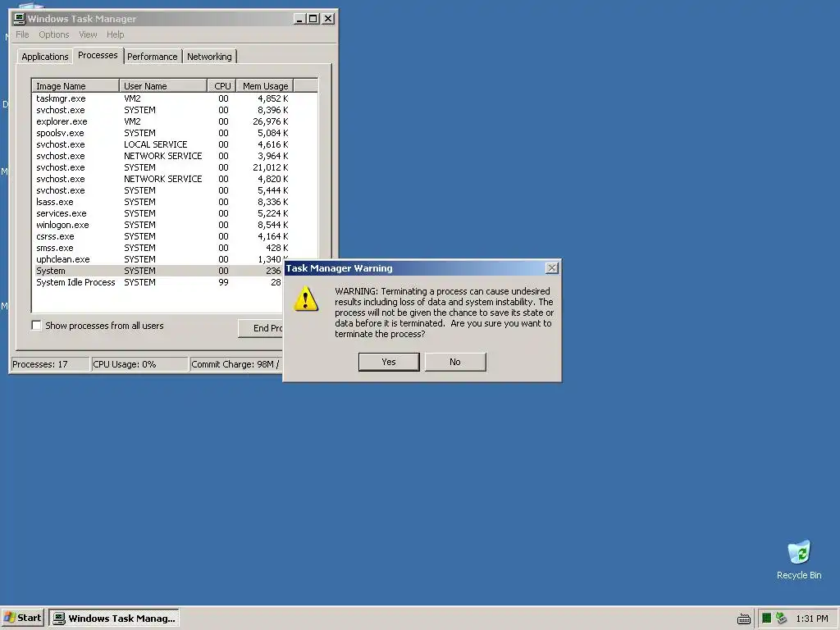
Task: Enable Show processes from all users
Action: [x=36, y=325]
